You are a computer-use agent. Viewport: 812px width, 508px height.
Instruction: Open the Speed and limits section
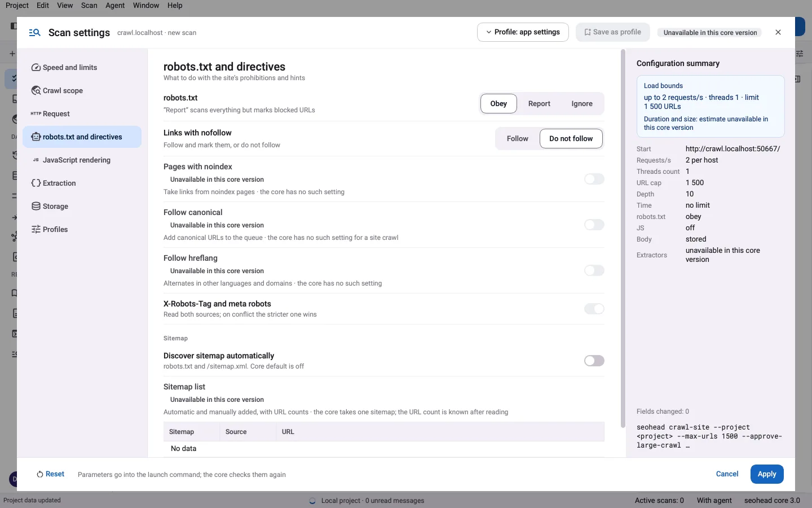[x=82, y=68]
